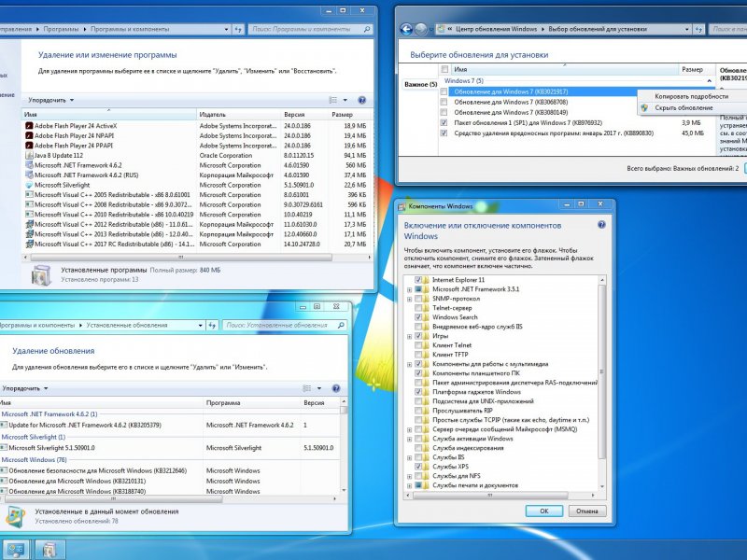Click search magnifier in Programs and Features
Viewport: 747px width, 560px height.
tap(366, 29)
